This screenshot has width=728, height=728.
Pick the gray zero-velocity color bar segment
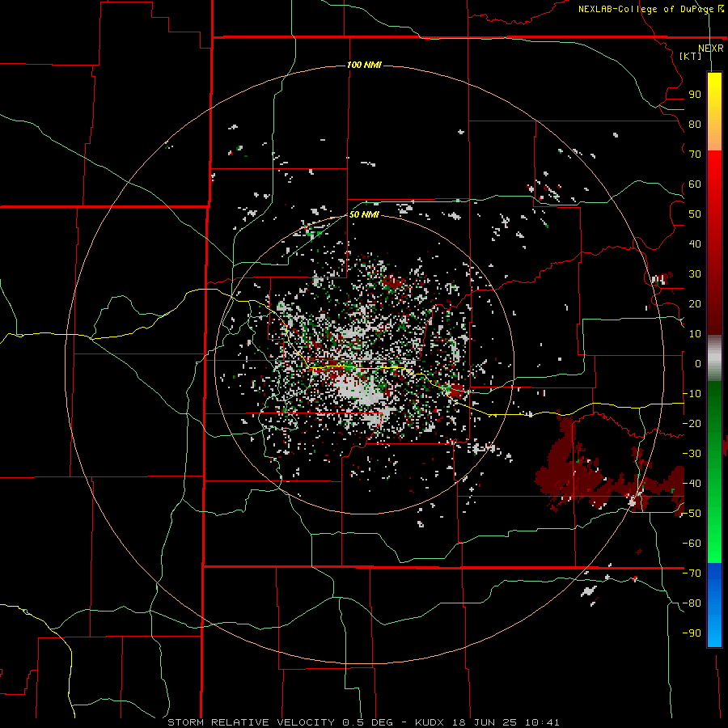click(x=714, y=358)
